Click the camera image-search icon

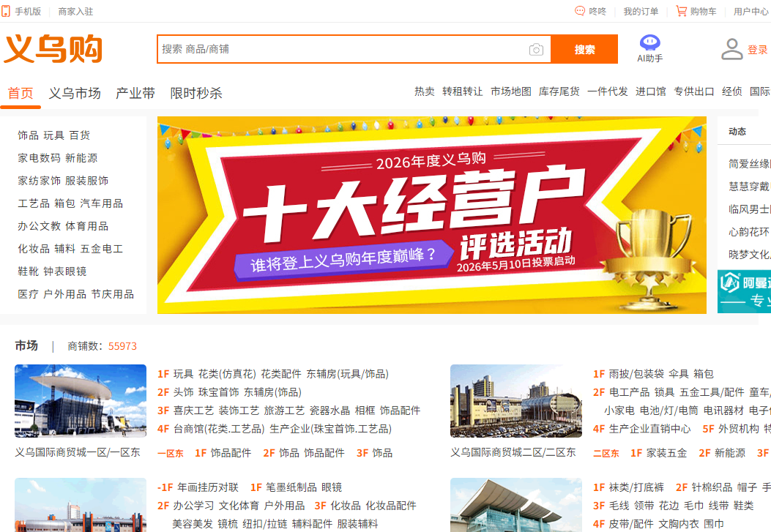pos(537,50)
